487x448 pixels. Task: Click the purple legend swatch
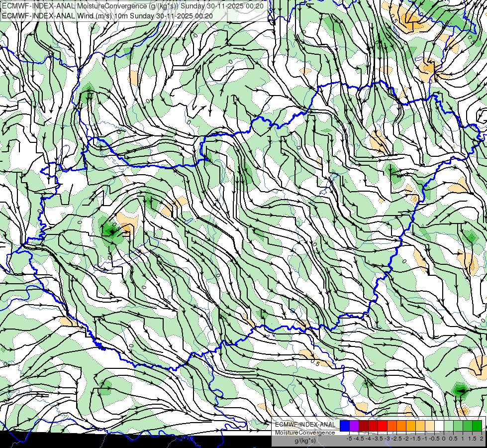[x=354, y=426]
